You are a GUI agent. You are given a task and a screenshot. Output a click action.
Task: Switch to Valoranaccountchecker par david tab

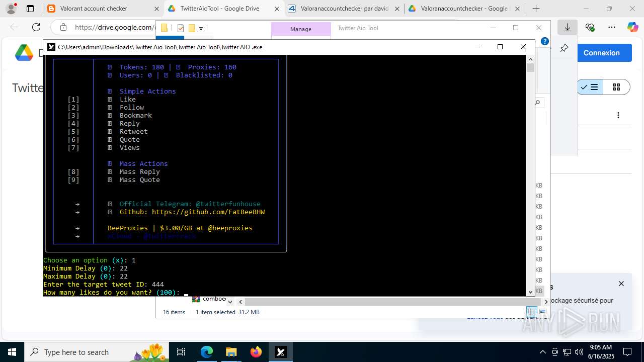[x=345, y=9]
